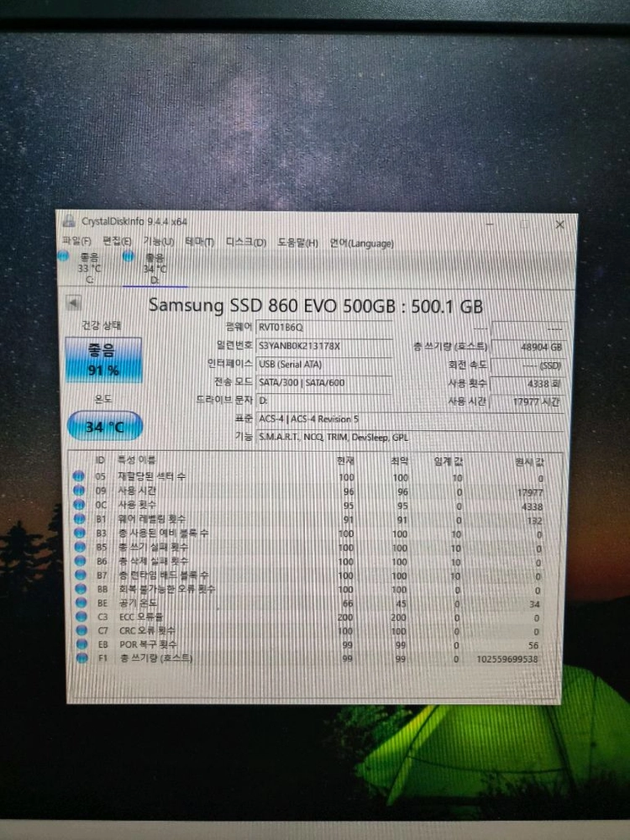Click the previous disk arrow button
630x840 pixels.
point(73,302)
